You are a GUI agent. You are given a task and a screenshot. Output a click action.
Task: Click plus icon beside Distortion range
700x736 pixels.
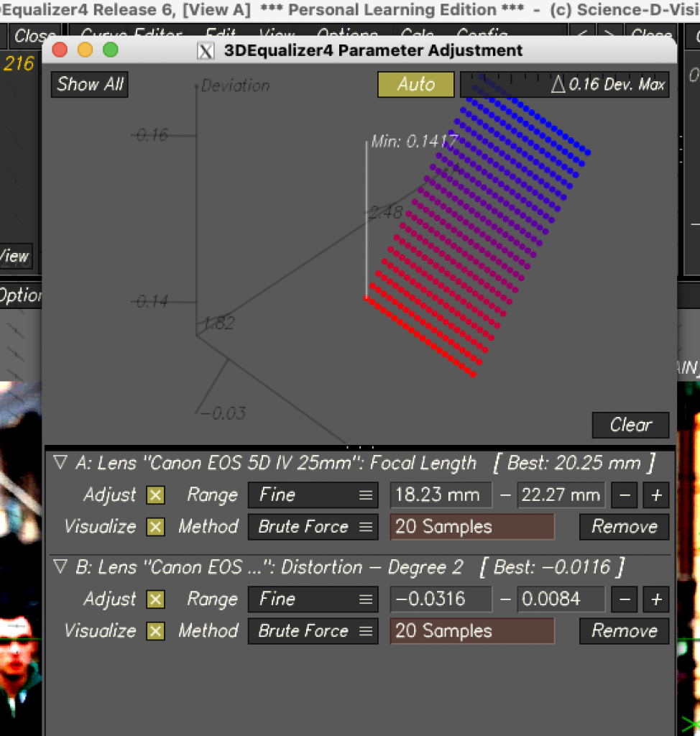click(656, 599)
